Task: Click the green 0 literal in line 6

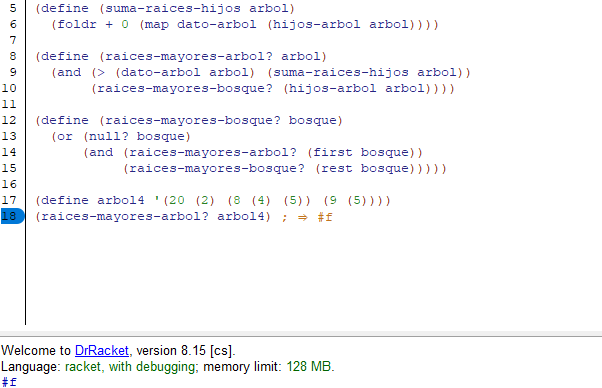Action: pyautogui.click(x=125, y=25)
